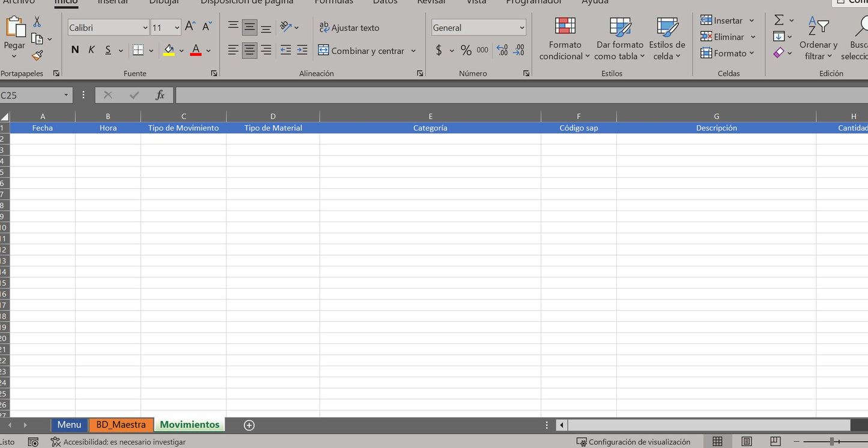The width and height of the screenshot is (868, 448).
Task: Click into the formula bar
Action: (521, 95)
